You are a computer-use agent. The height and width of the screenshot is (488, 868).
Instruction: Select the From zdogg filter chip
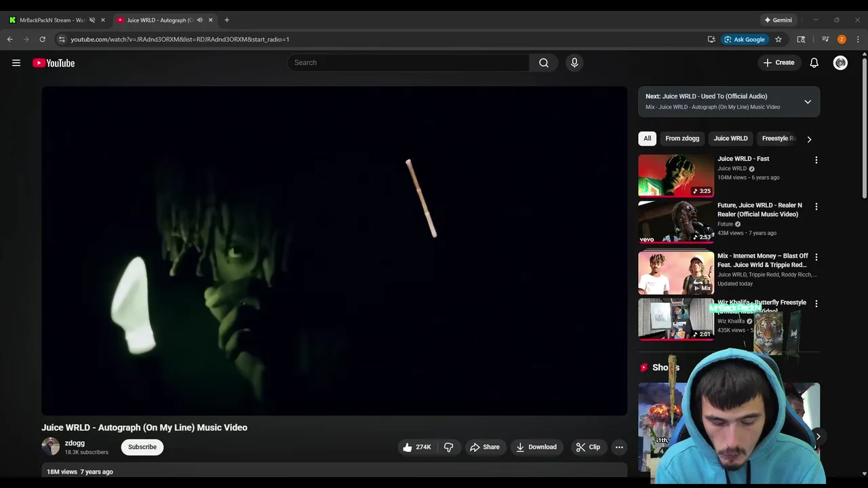682,138
